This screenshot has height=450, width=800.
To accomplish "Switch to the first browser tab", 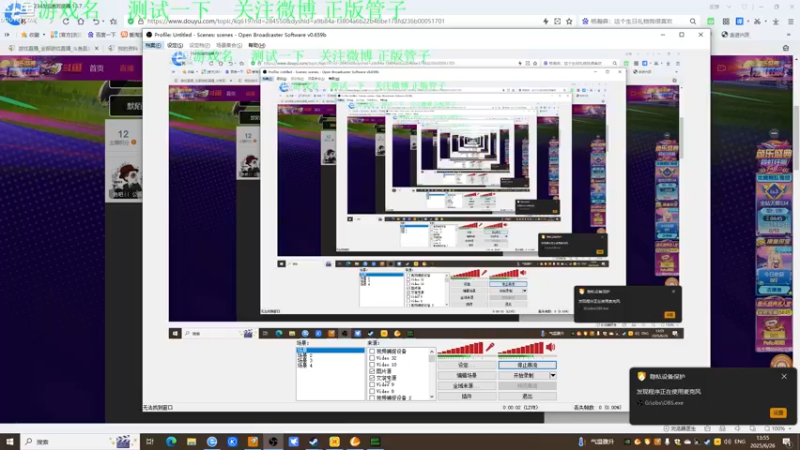I will [54, 48].
